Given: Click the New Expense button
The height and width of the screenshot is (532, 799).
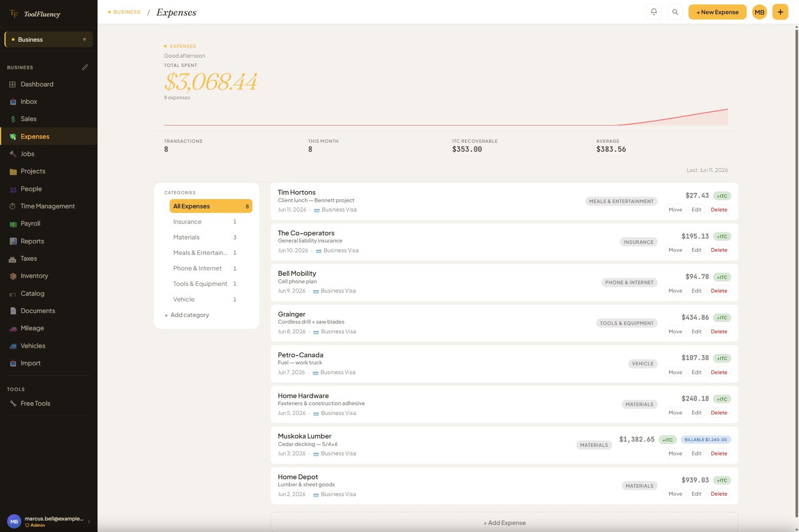Looking at the screenshot, I should click(x=717, y=12).
